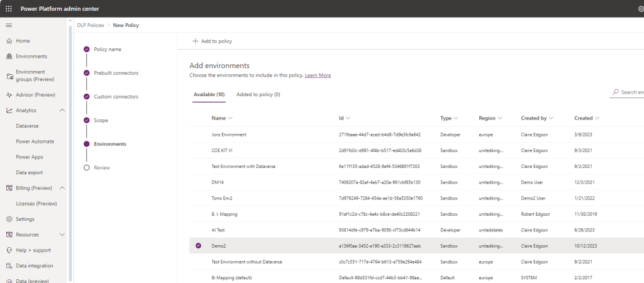Open the Learn More link
Viewport: 644px width, 283px height.
[318, 75]
